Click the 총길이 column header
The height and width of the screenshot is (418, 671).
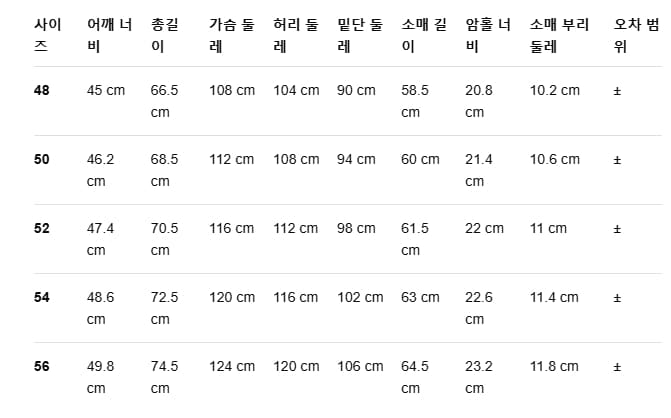coord(164,35)
